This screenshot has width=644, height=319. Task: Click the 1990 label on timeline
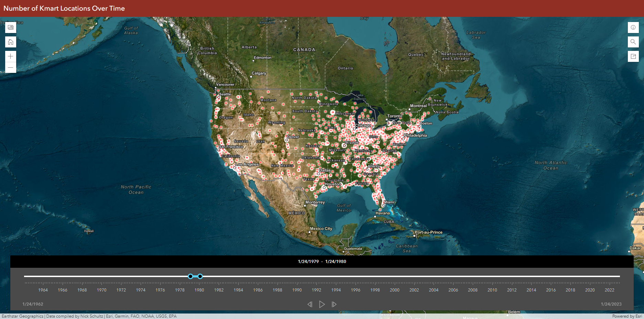click(297, 290)
